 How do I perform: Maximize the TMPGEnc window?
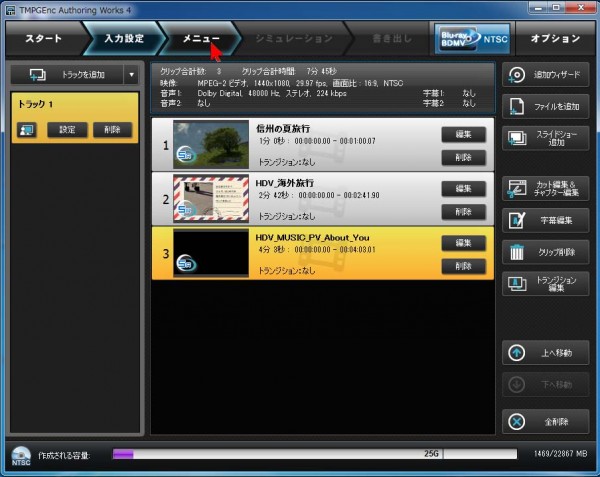(x=556, y=8)
